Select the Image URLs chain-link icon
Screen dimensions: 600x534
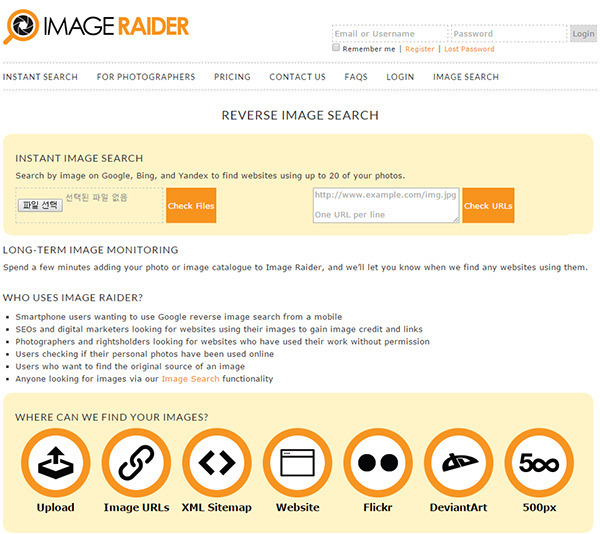[x=136, y=462]
